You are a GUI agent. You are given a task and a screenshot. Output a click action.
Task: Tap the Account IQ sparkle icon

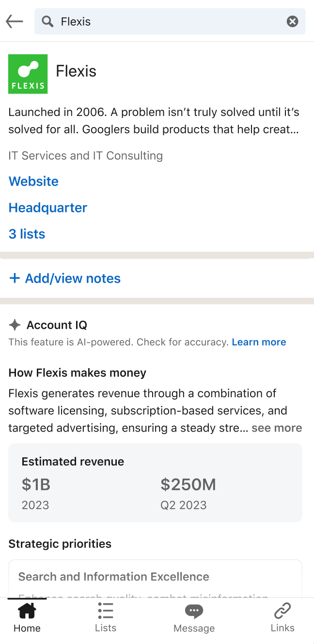click(15, 325)
